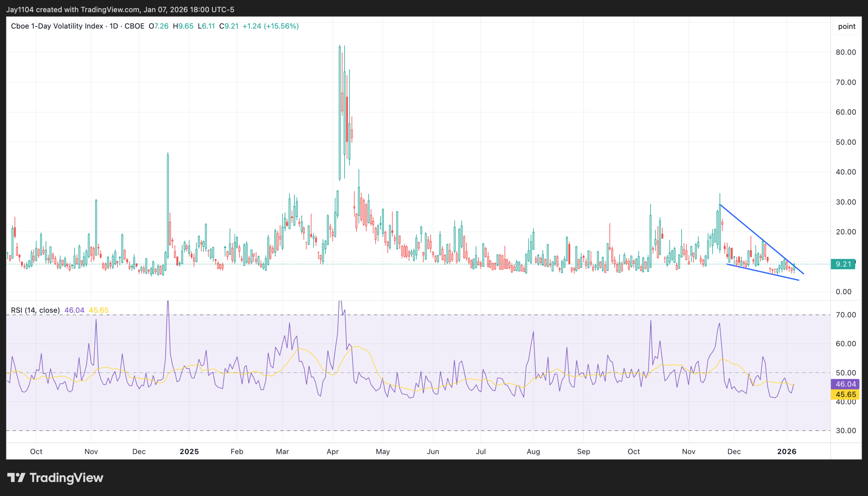Click the +1.24 (+15.56%) change value
The width and height of the screenshot is (868, 496).
(x=270, y=26)
